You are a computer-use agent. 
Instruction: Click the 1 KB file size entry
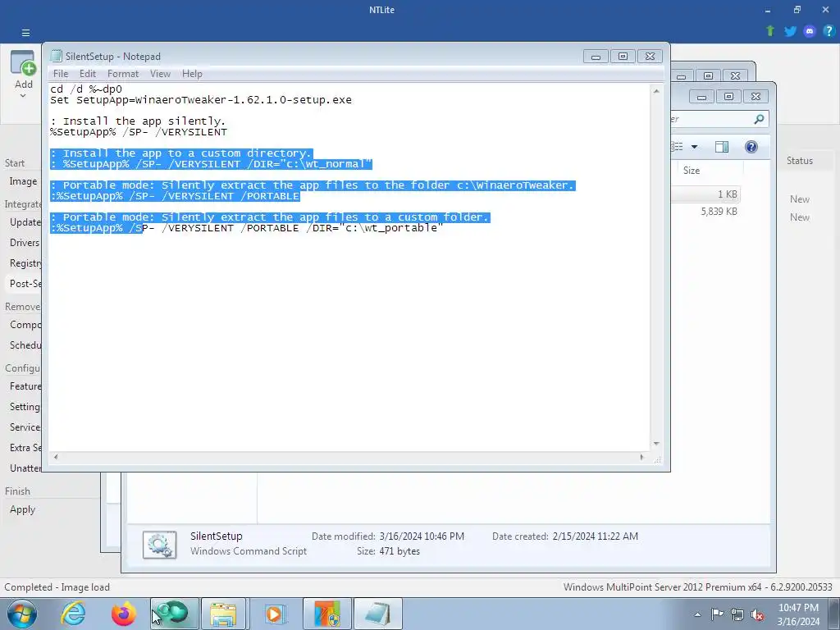pyautogui.click(x=727, y=194)
